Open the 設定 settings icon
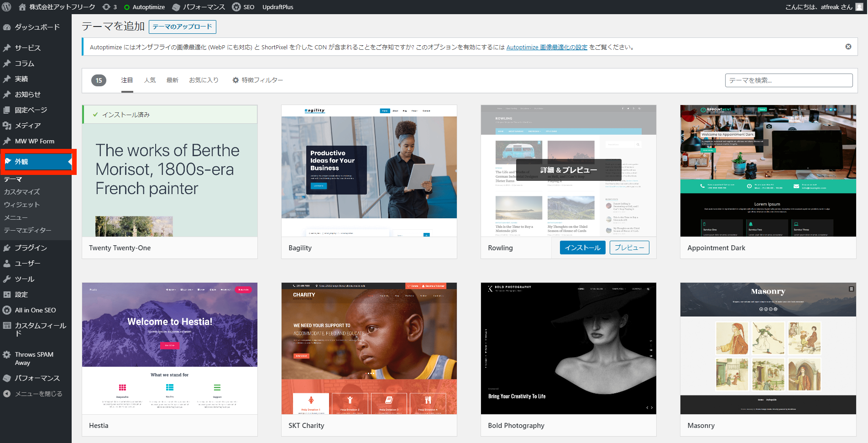868x443 pixels. pyautogui.click(x=7, y=295)
